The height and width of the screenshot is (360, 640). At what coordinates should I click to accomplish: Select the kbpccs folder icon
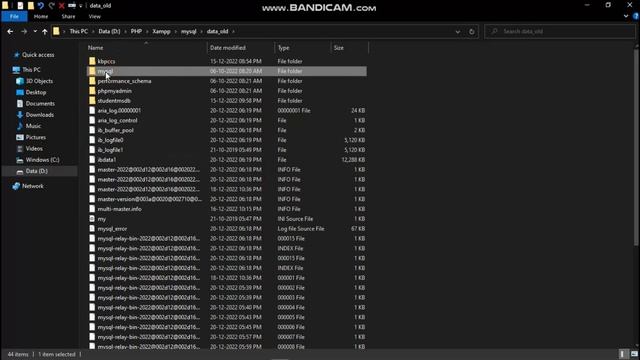click(92, 61)
